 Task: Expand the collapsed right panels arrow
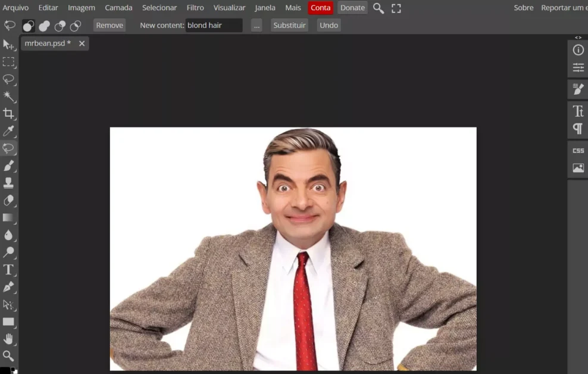pyautogui.click(x=578, y=38)
